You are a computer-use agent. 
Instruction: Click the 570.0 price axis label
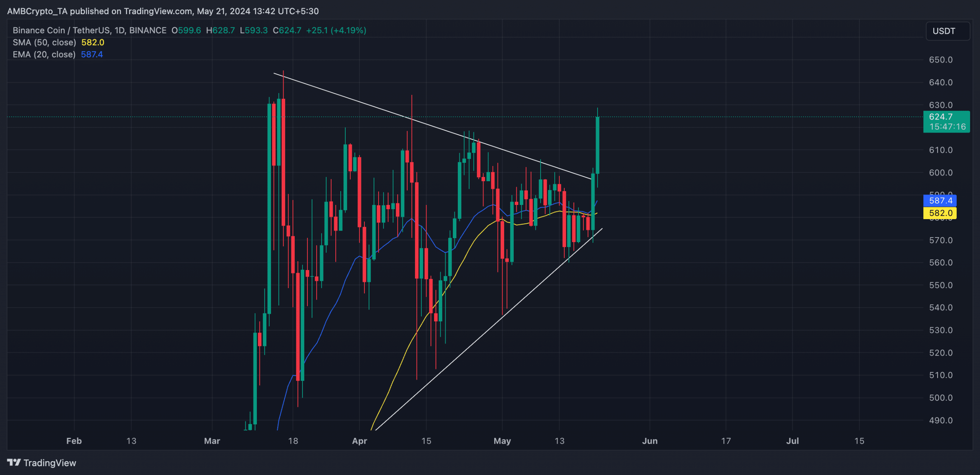[941, 240]
